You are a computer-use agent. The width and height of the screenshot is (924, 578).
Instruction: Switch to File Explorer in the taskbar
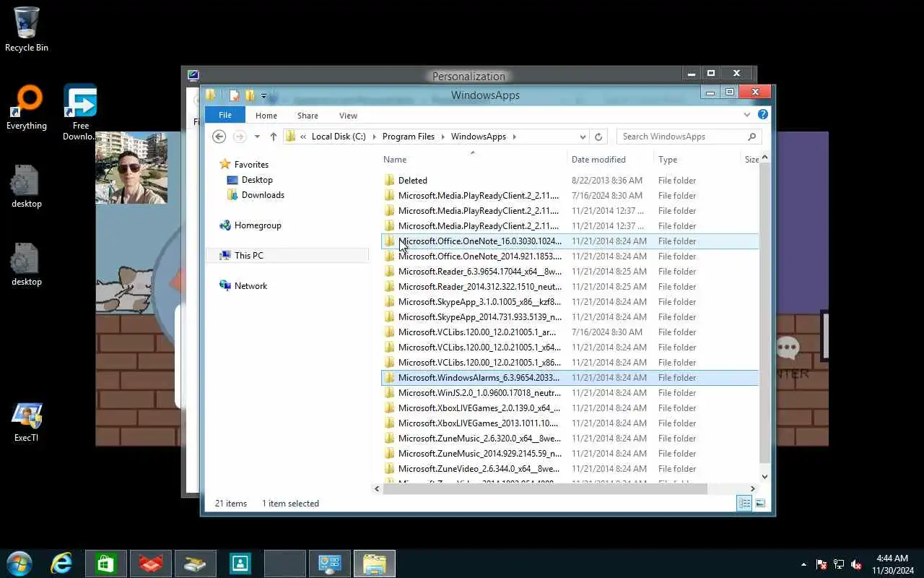point(375,564)
